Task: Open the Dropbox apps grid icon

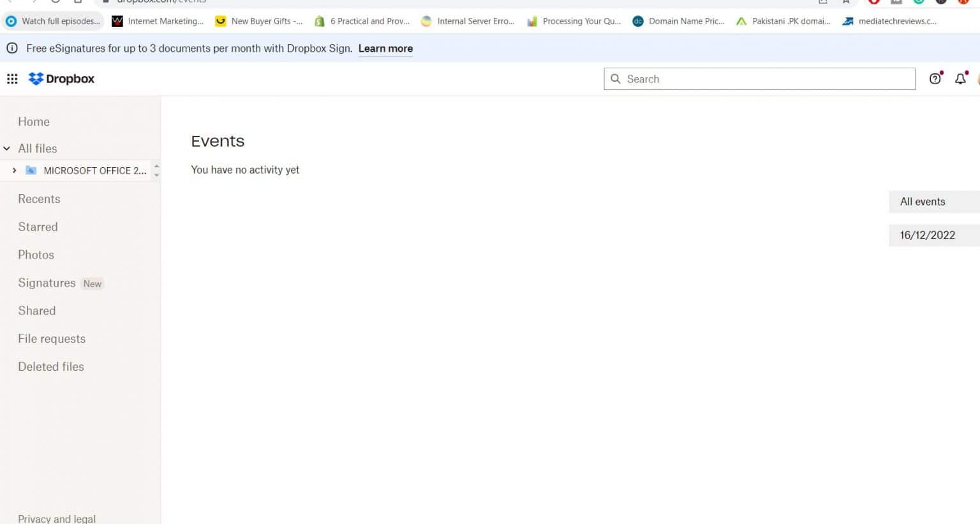Action: tap(11, 79)
